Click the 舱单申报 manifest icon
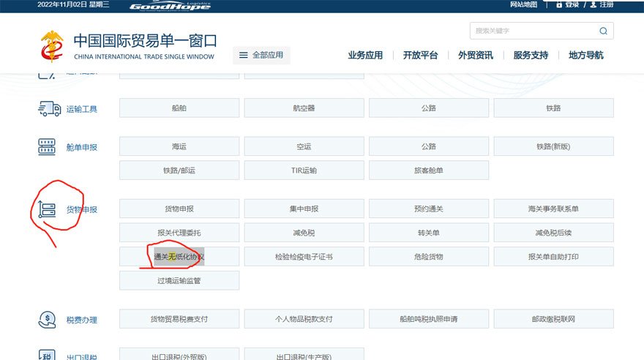 point(47,147)
